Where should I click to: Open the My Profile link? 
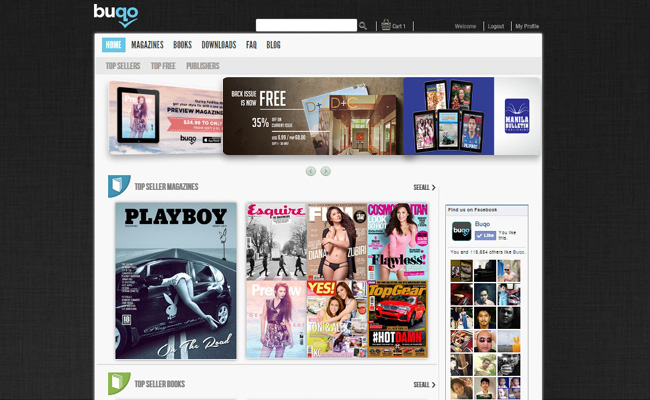(527, 26)
